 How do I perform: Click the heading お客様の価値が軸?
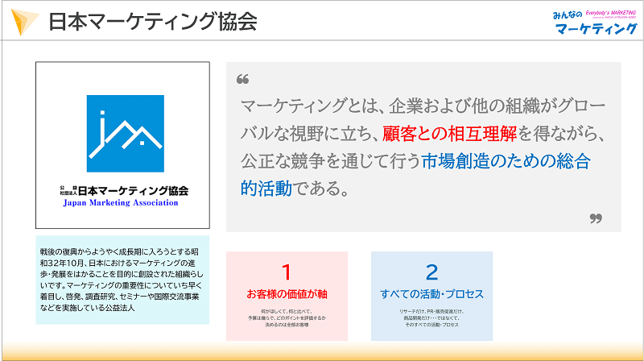pyautogui.click(x=287, y=294)
